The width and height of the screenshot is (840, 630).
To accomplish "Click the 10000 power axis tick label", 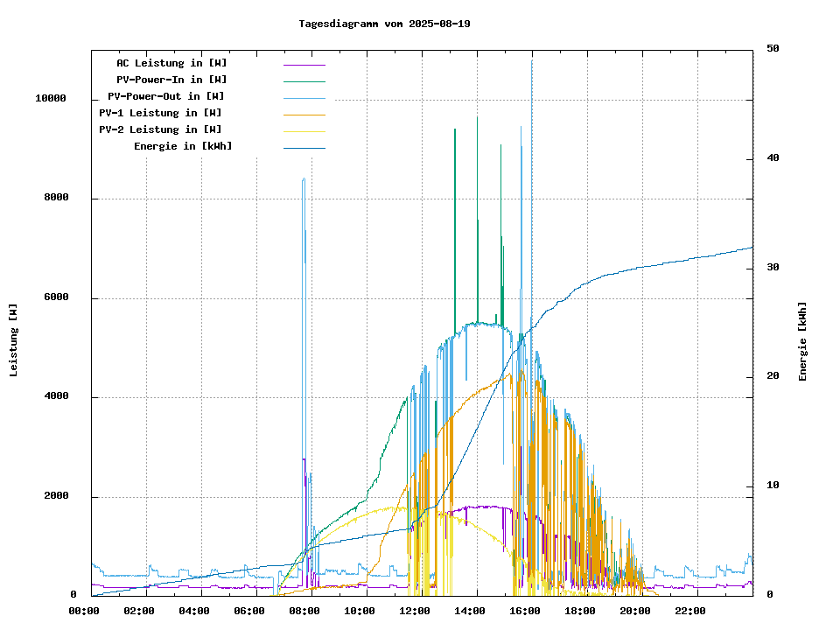I will point(51,99).
